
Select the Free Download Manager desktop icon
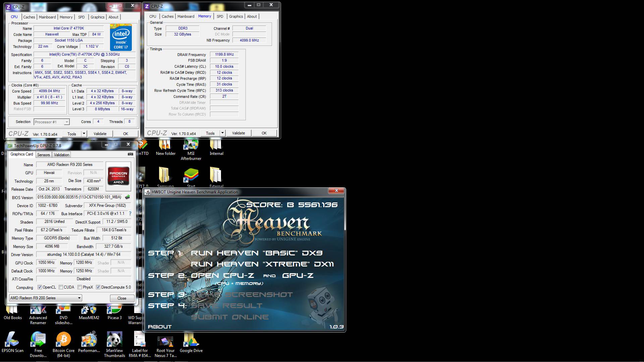38,345
